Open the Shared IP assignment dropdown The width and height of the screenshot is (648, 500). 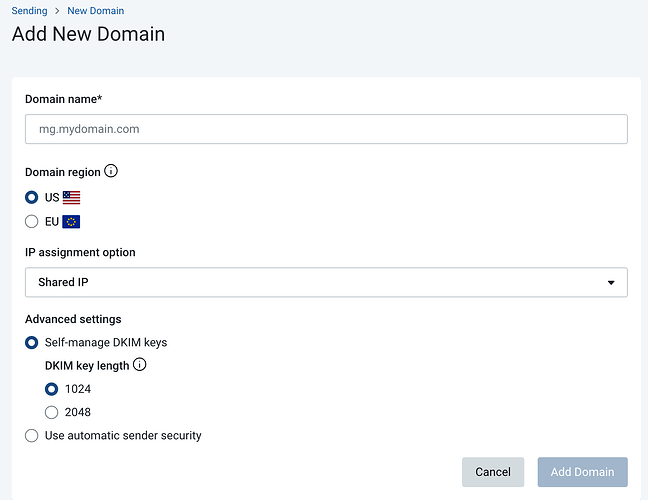pyautogui.click(x=326, y=282)
